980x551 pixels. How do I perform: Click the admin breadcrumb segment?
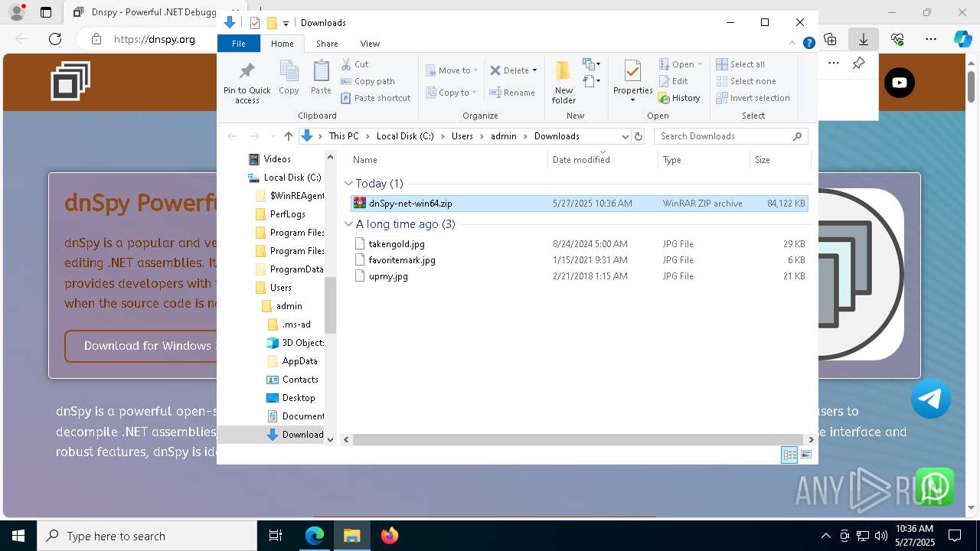[504, 136]
